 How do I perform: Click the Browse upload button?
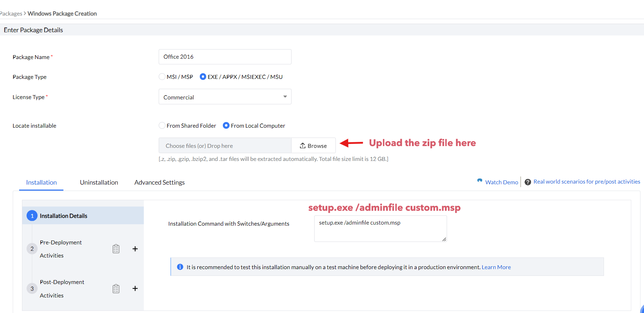(x=313, y=146)
